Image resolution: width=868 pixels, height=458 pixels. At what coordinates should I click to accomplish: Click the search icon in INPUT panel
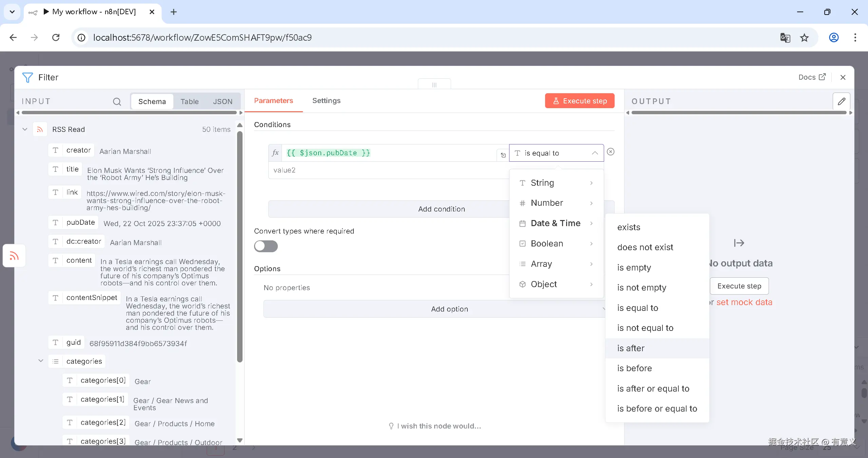tap(117, 101)
